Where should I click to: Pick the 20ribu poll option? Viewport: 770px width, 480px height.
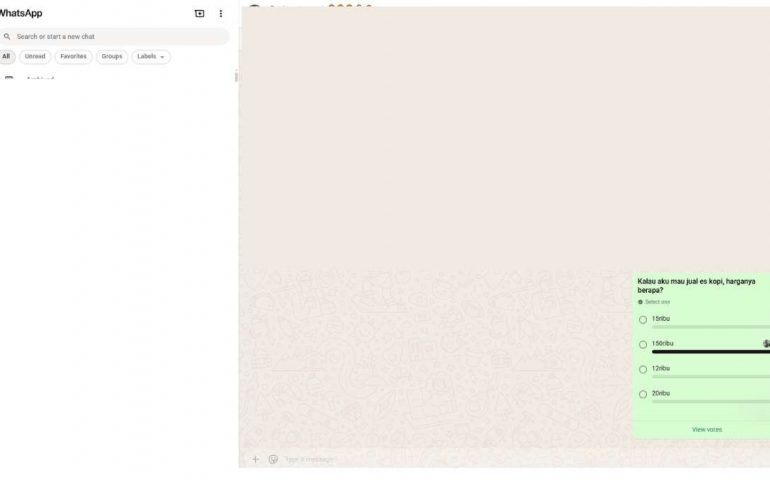tap(643, 395)
